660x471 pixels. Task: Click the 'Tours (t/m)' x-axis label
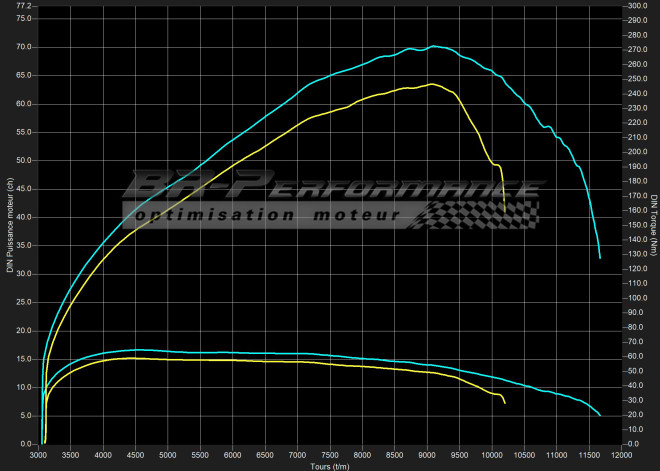tap(331, 465)
